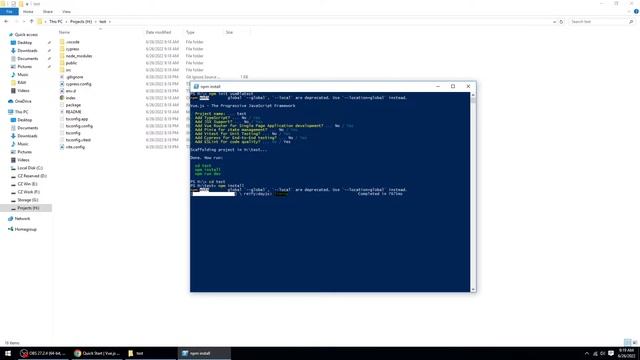640x360 pixels.
Task: Refresh the Explorer folder view
Action: tap(561, 22)
